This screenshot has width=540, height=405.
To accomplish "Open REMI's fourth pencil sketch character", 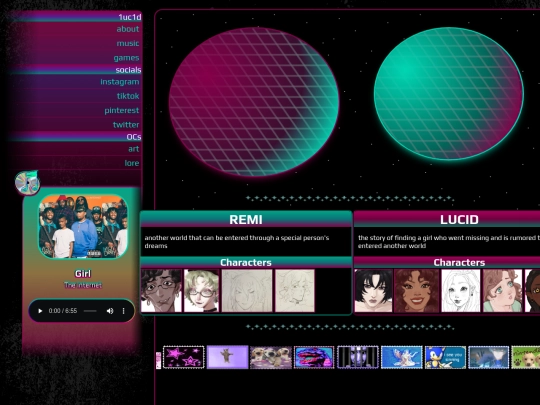I will (x=295, y=291).
